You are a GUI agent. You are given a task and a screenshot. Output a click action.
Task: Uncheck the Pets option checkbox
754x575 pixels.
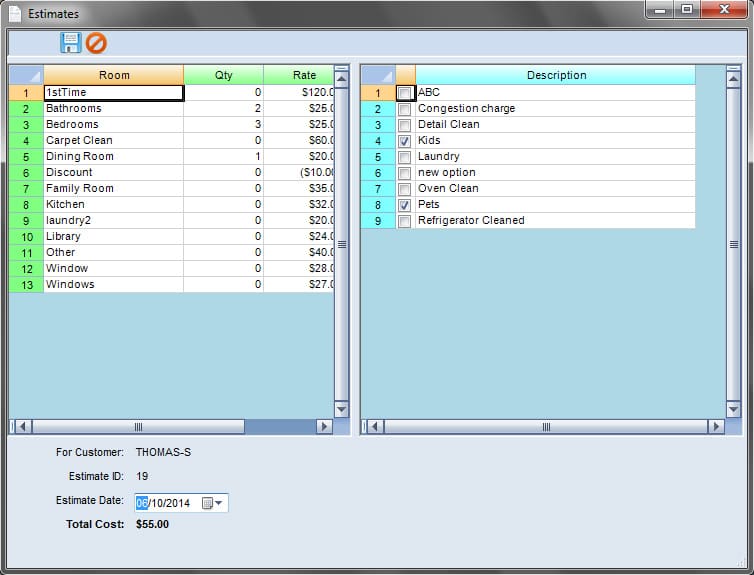point(405,205)
